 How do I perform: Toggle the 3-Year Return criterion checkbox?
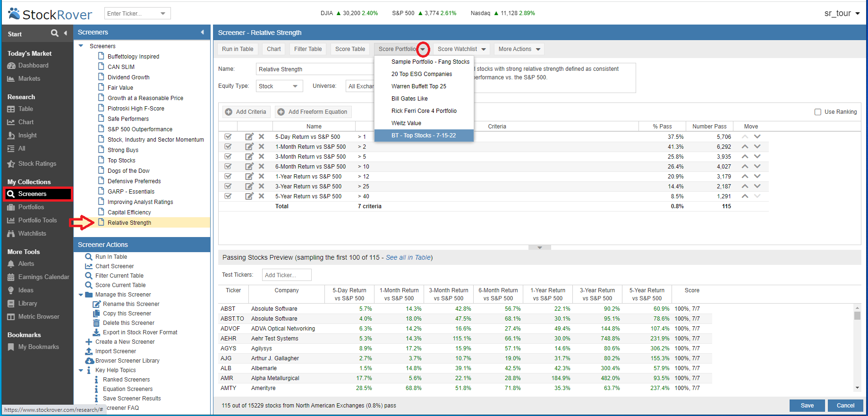click(228, 186)
